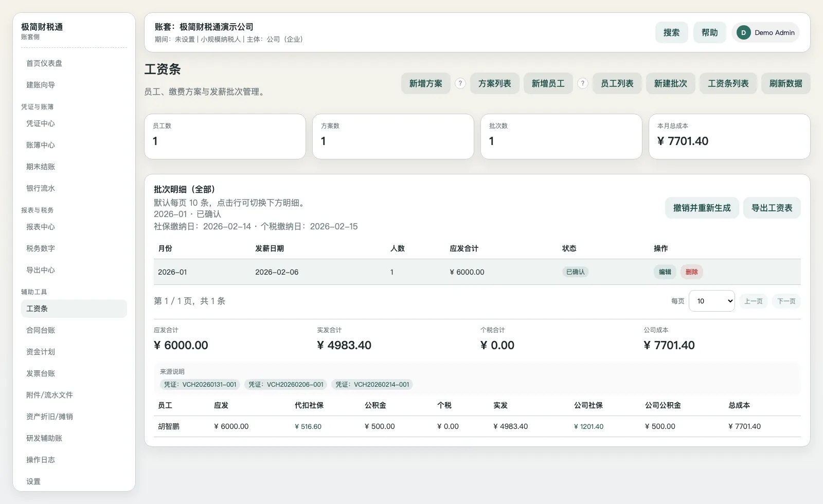The width and height of the screenshot is (823, 504).
Task: Click the 2026-01 batch row to switch details
Action: (360, 272)
